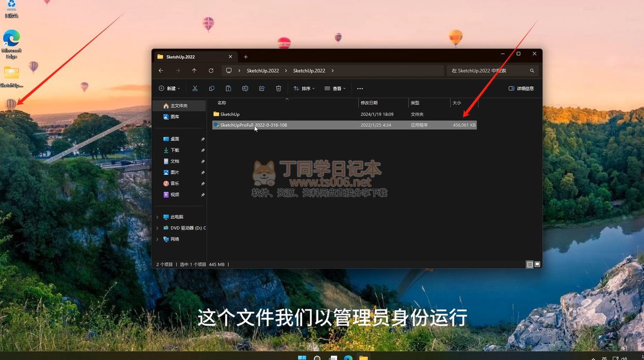
Task: Click the Share icon in toolbar
Action: [x=262, y=88]
